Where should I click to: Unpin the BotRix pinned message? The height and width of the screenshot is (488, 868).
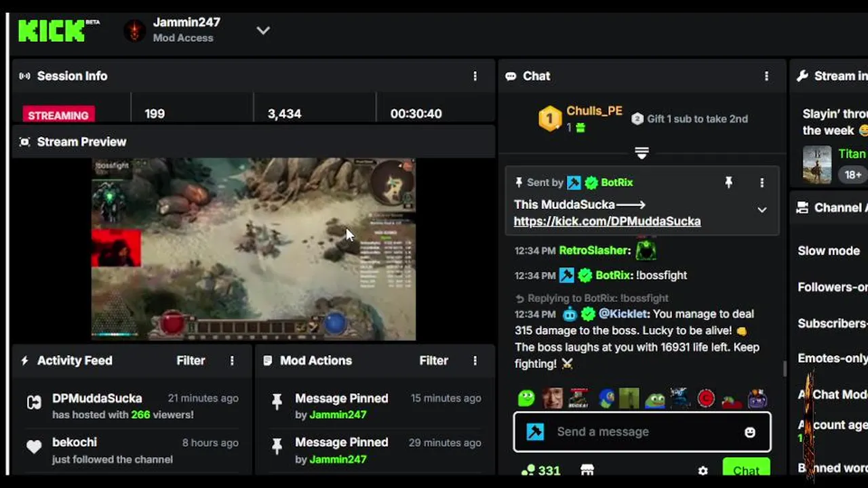click(728, 182)
